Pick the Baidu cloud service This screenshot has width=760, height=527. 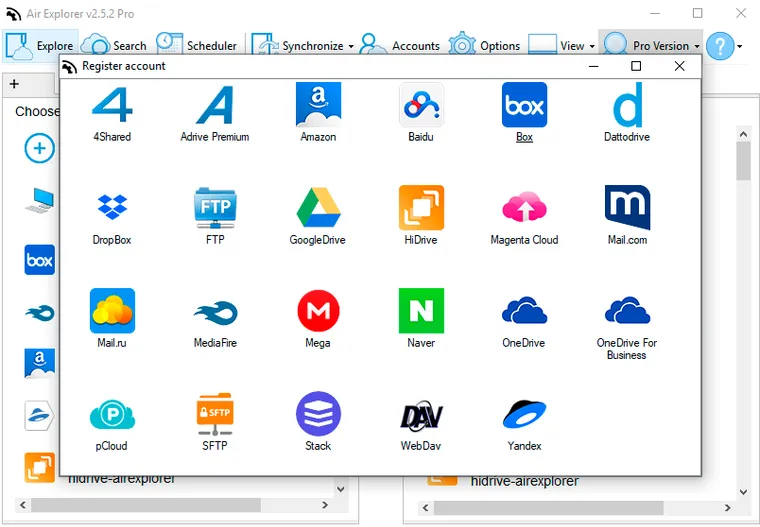(421, 113)
